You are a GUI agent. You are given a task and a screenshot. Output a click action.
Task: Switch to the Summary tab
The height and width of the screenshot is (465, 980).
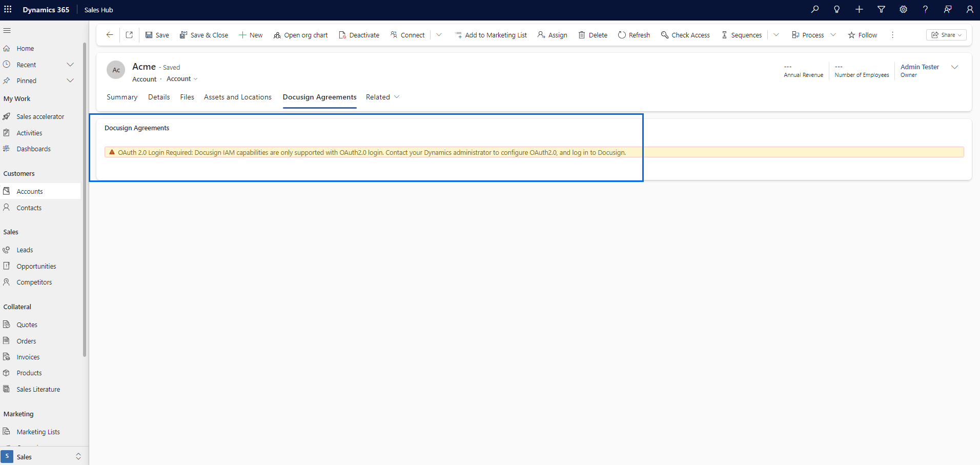click(x=121, y=97)
